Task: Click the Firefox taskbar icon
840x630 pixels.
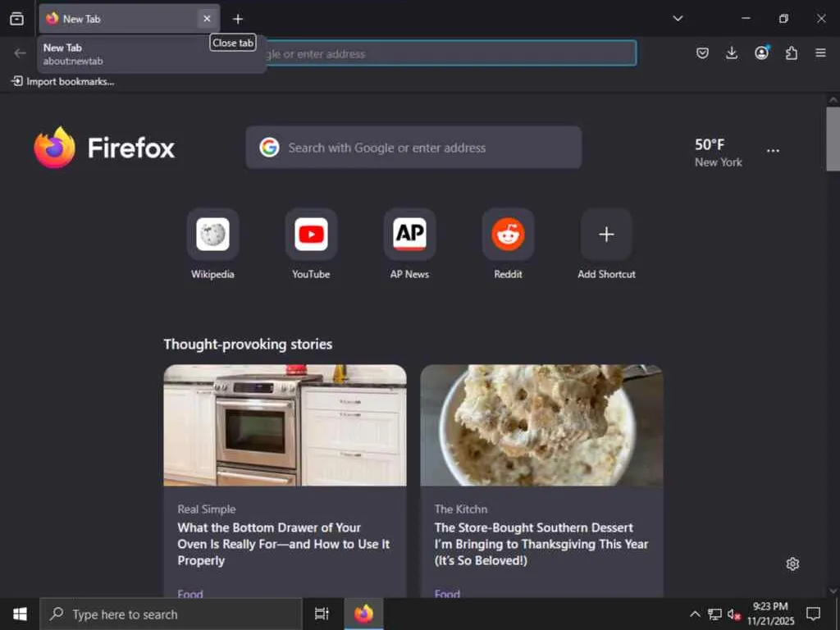Action: pos(363,614)
